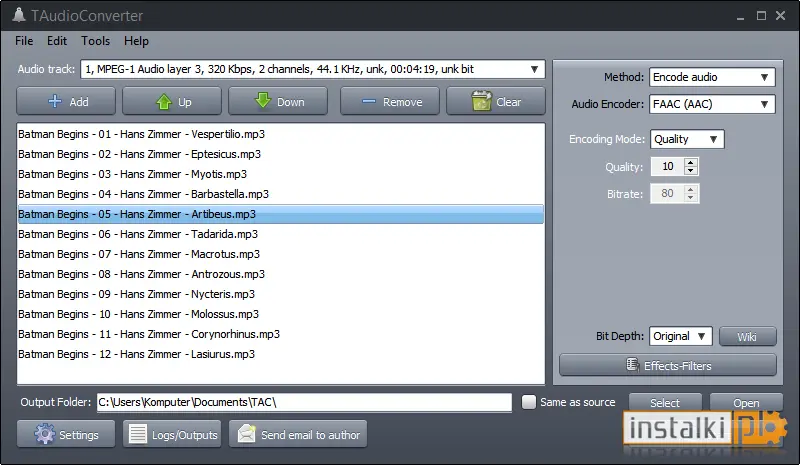The width and height of the screenshot is (800, 465).
Task: Click the Bitrate number field
Action: pos(667,193)
